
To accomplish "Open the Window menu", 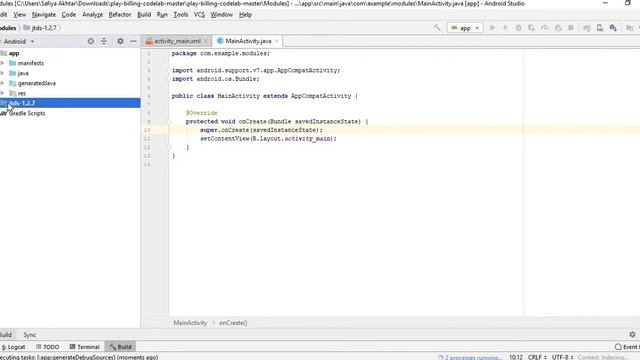I will pos(221,14).
